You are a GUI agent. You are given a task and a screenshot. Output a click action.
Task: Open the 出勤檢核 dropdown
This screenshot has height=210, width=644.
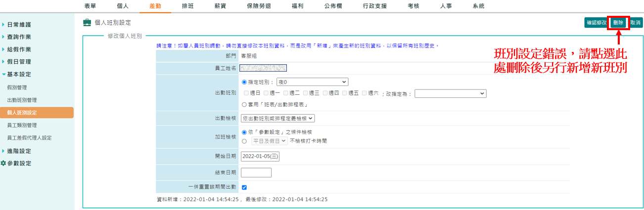(x=277, y=118)
